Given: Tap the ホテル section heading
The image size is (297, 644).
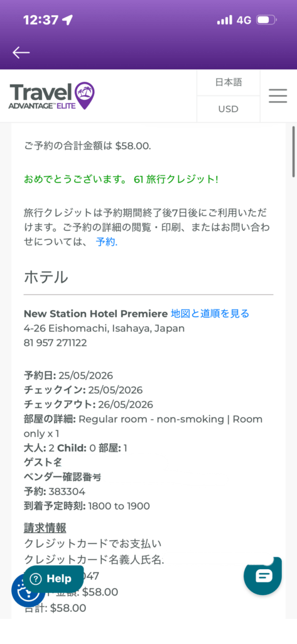Looking at the screenshot, I should (x=46, y=277).
